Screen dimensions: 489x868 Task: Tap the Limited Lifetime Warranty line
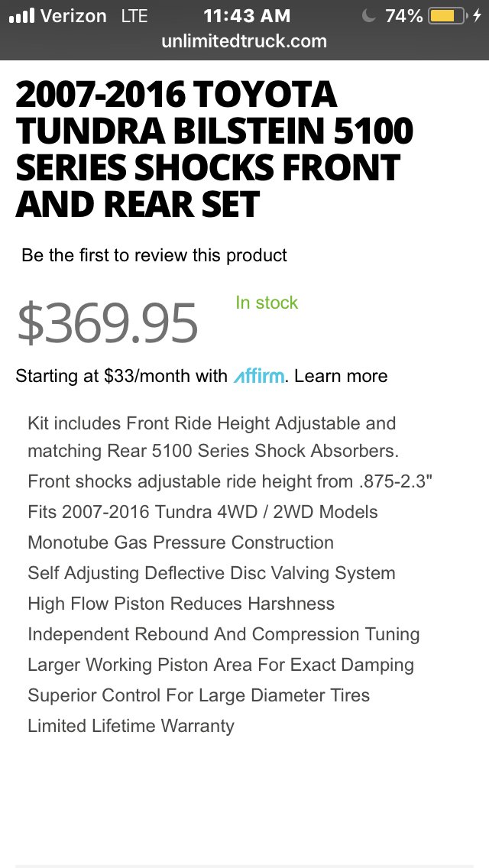(131, 726)
